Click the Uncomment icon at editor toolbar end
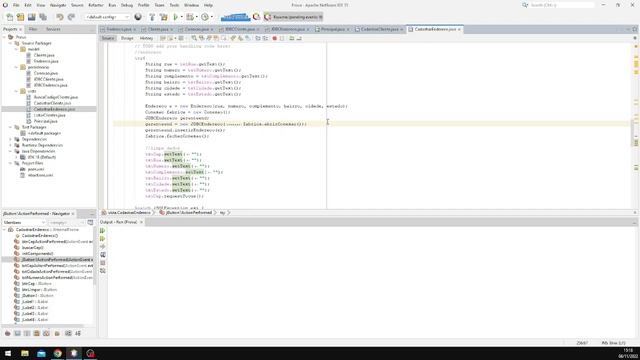 (299, 38)
